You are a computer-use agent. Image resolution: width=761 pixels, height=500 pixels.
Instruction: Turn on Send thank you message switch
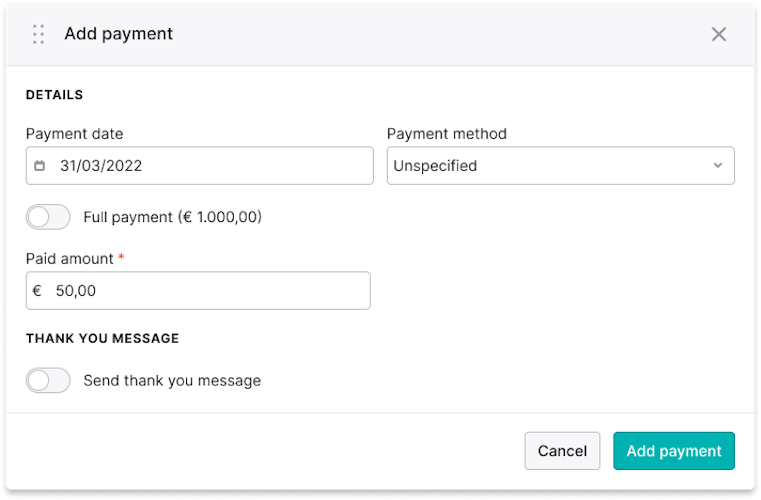tap(48, 380)
